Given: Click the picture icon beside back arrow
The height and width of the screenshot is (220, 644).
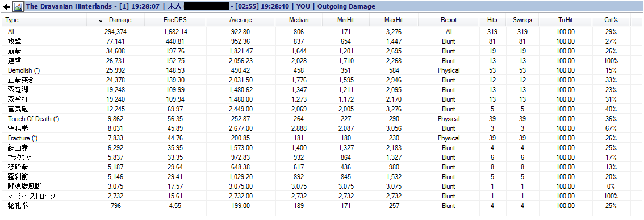Looking at the screenshot, I should 18,7.
